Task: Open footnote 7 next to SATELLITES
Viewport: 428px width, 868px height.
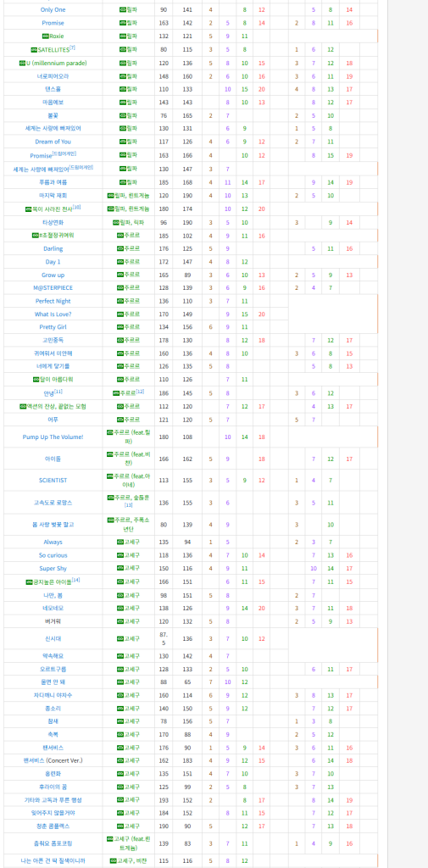Action: (x=72, y=48)
